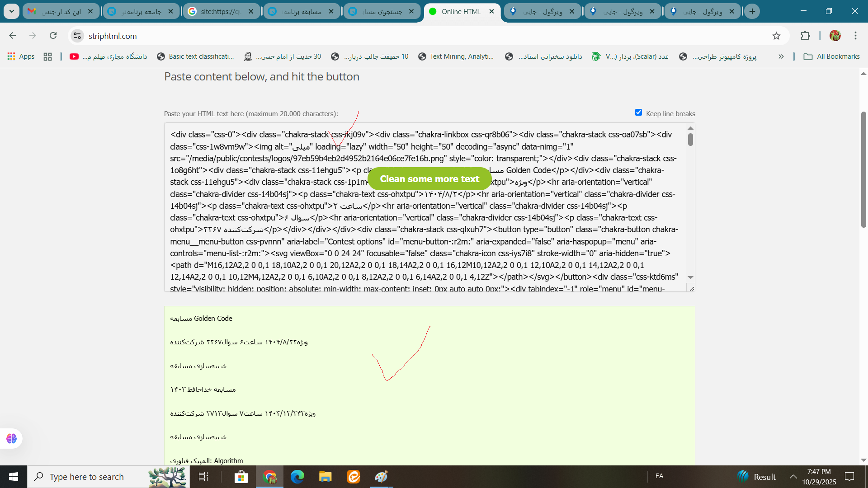Expand the tab search dropdown arrow
This screenshot has height=488, width=868.
11,11
